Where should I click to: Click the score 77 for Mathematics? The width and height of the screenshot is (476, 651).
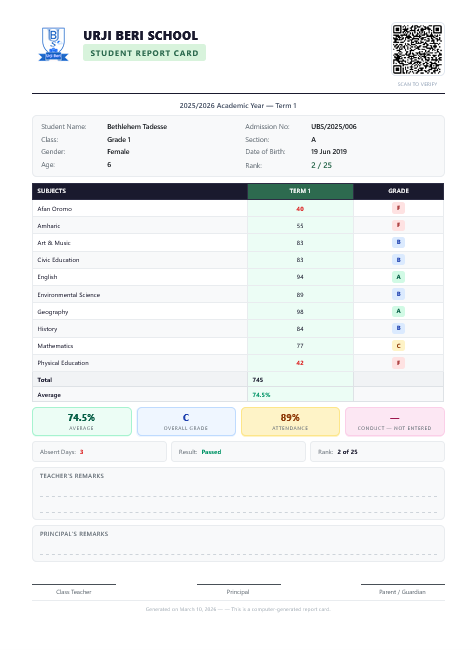pyautogui.click(x=300, y=346)
